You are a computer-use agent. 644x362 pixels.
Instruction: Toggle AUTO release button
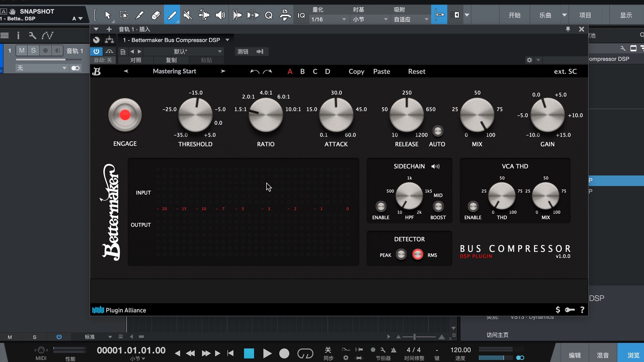[x=438, y=131]
